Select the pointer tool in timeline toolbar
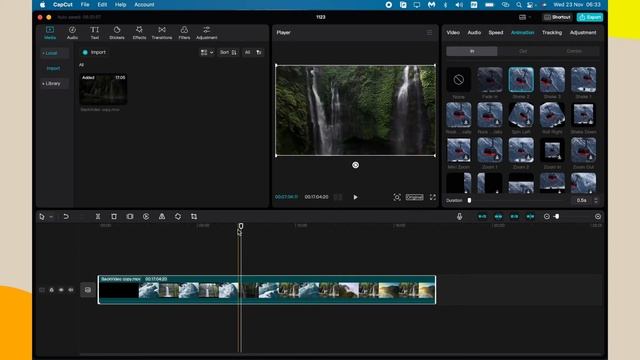Viewport: 640px width, 360px height. (x=42, y=217)
